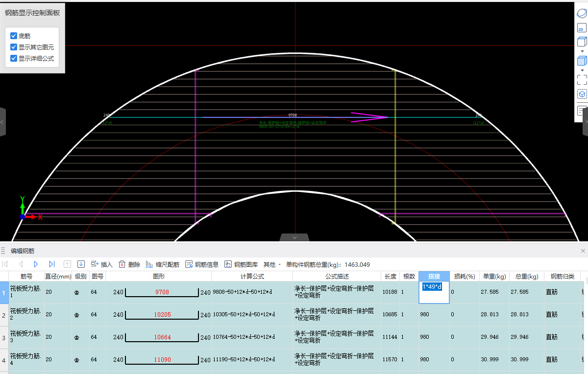The height and width of the screenshot is (374, 588).
Task: Click the 总重(kg) column header
Action: click(527, 277)
